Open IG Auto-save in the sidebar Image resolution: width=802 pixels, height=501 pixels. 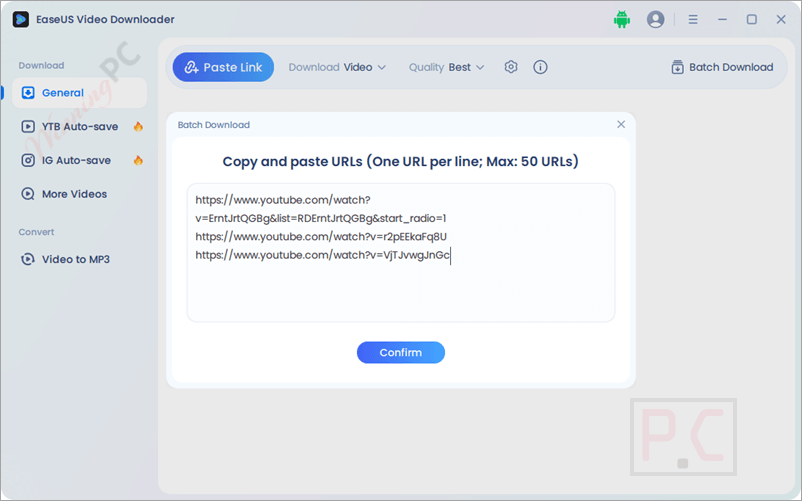79,160
